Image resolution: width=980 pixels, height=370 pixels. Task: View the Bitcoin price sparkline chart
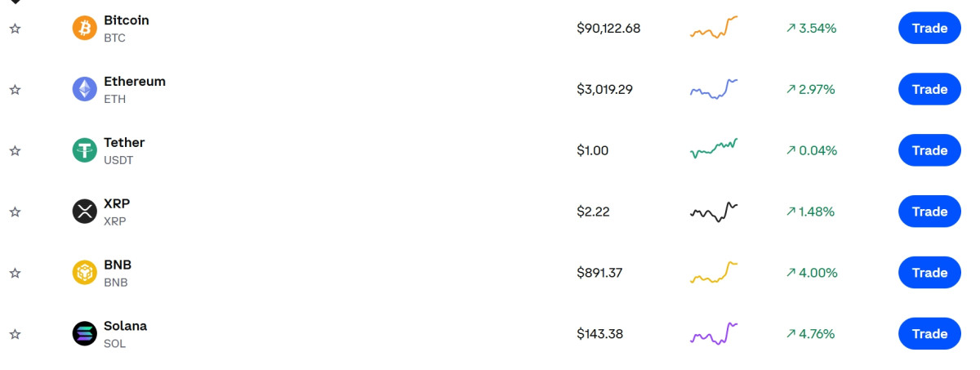pyautogui.click(x=714, y=28)
